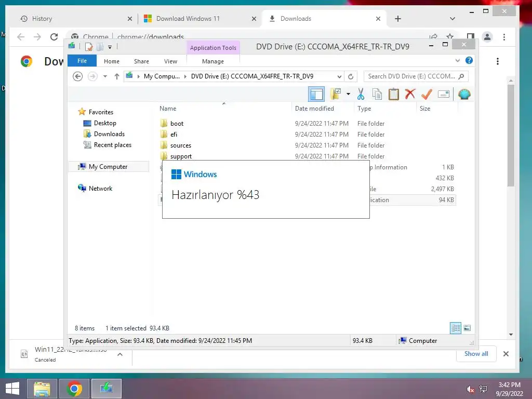Open the Quick Access Toolbar customize dropdown
The height and width of the screenshot is (399, 532).
tap(110, 47)
